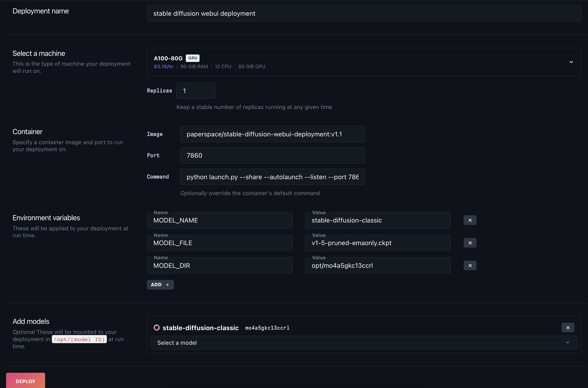Select the container Image field
Image resolution: width=588 pixels, height=388 pixels.
point(272,134)
